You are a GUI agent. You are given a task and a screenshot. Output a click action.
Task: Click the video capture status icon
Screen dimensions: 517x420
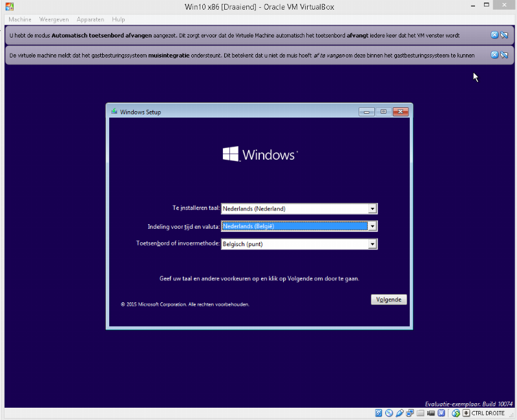431,413
